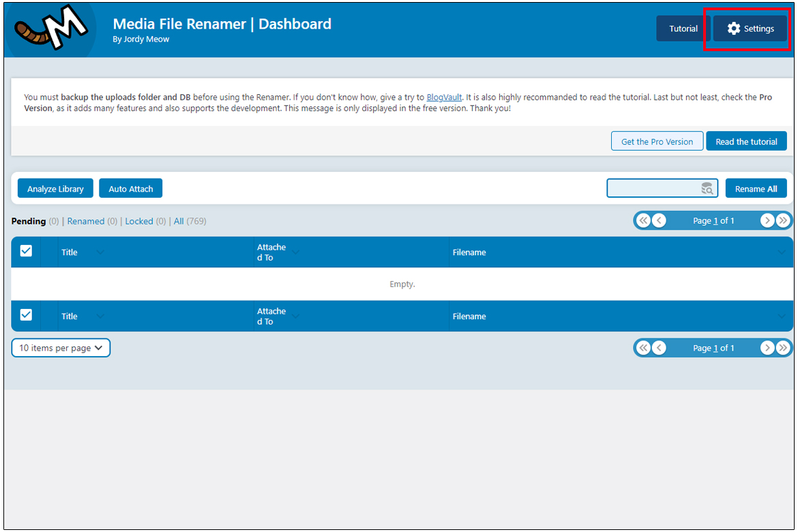
Task: Click the Filename column header in top row
Action: [469, 252]
